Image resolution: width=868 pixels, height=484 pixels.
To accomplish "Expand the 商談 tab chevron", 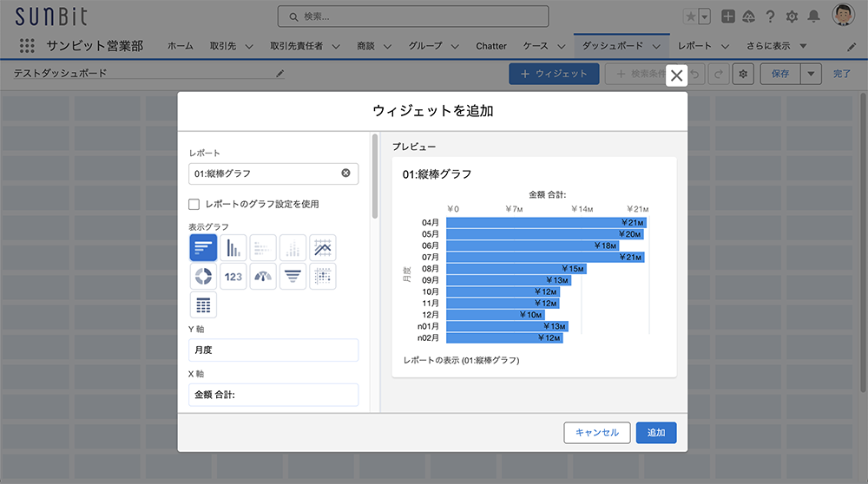I will pos(387,47).
